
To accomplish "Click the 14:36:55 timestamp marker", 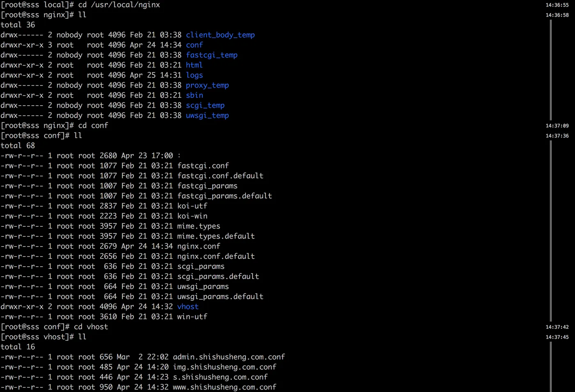I will [557, 5].
